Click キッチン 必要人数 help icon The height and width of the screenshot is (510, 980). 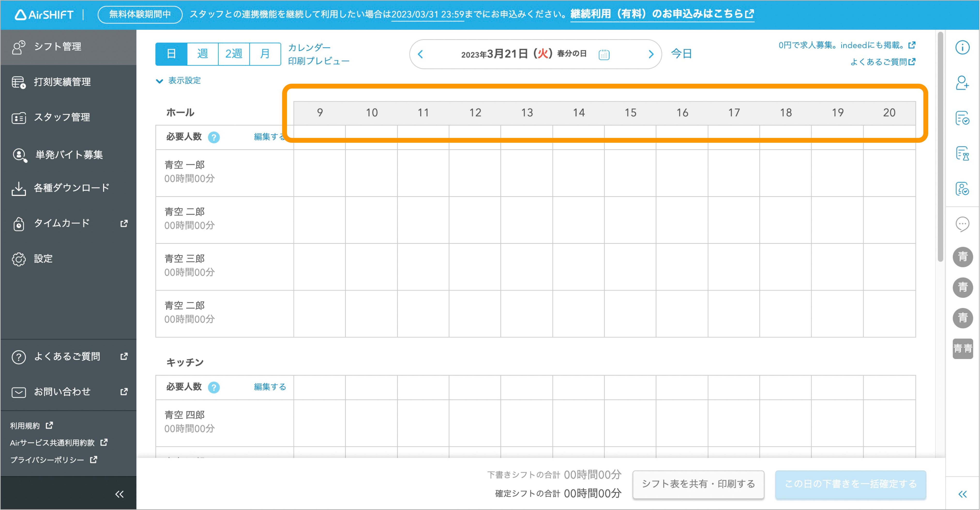(214, 388)
